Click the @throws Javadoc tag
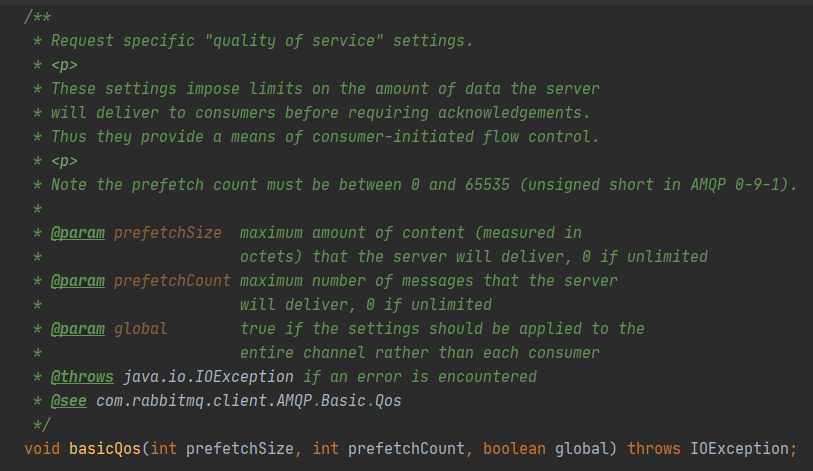813x471 pixels. pos(82,376)
